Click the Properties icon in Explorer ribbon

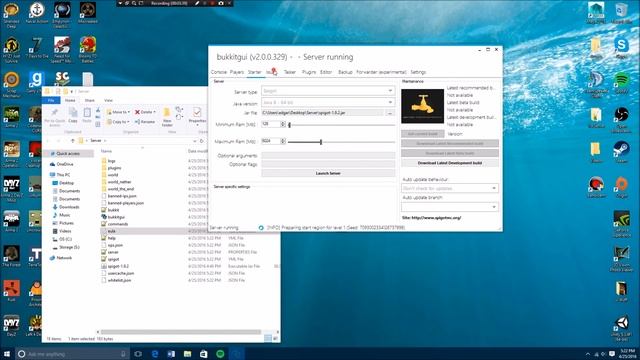[197, 116]
